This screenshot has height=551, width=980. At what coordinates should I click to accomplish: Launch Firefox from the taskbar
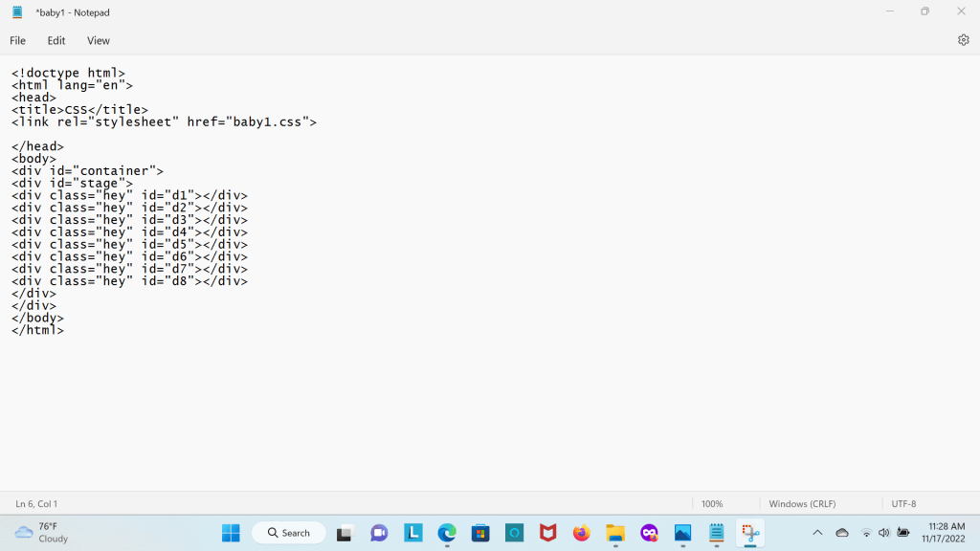click(x=581, y=533)
